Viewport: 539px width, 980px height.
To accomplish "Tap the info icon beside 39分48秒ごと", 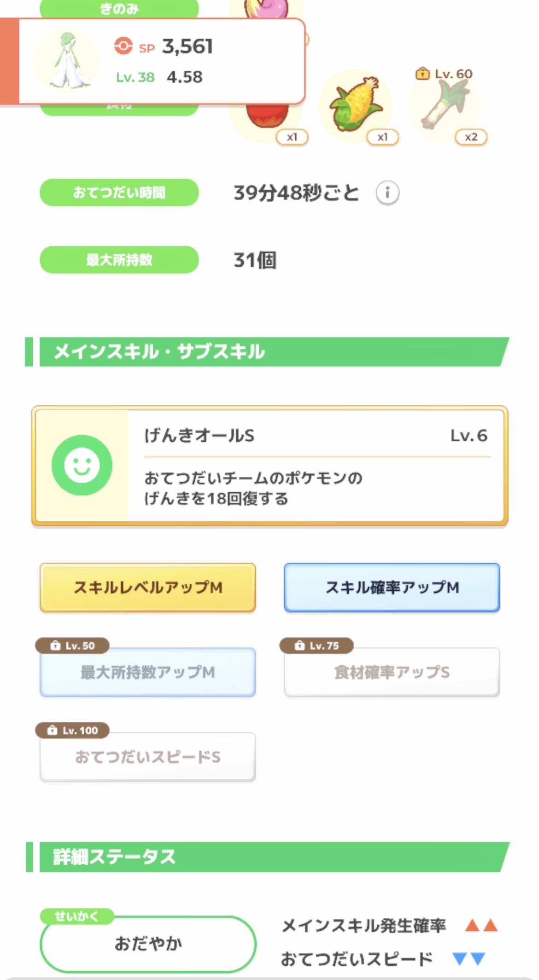I will [x=387, y=192].
